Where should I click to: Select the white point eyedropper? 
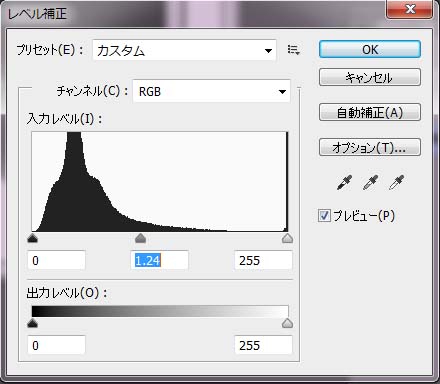tap(396, 182)
